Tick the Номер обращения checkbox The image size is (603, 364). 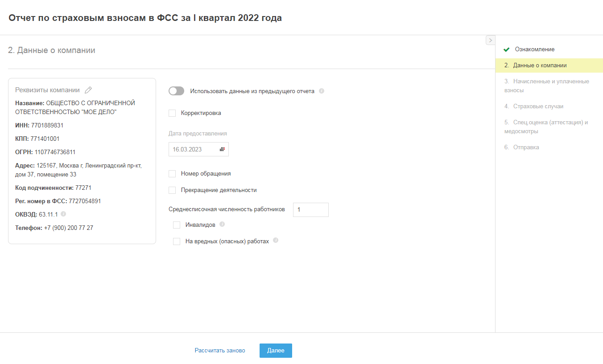[x=172, y=174]
